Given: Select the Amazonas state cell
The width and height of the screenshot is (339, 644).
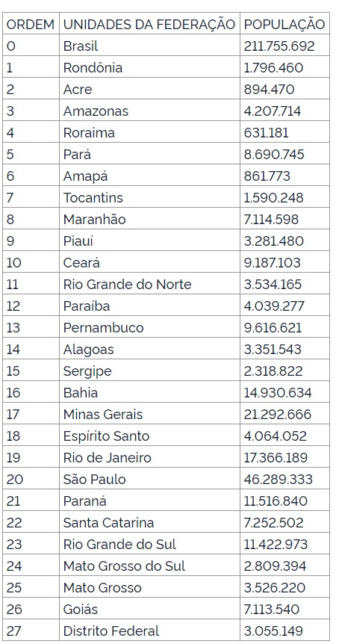Looking at the screenshot, I should tap(149, 111).
